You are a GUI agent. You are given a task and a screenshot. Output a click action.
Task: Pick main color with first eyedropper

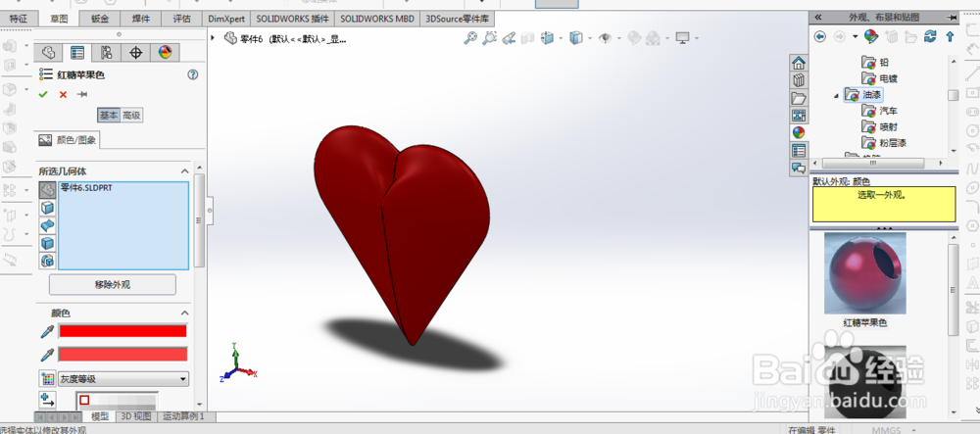click(x=47, y=331)
